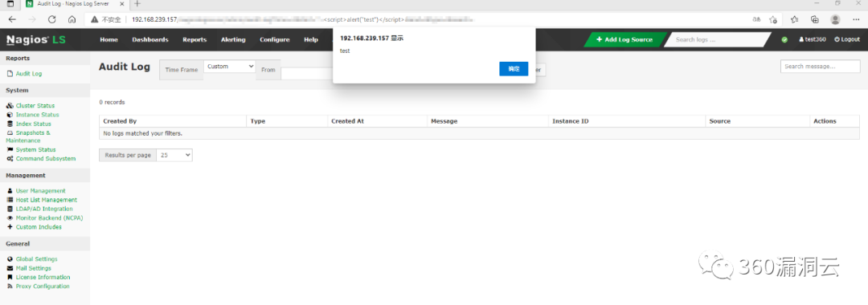Click the Custom Includes plus icon
Viewport: 868px width, 305px height.
10,227
